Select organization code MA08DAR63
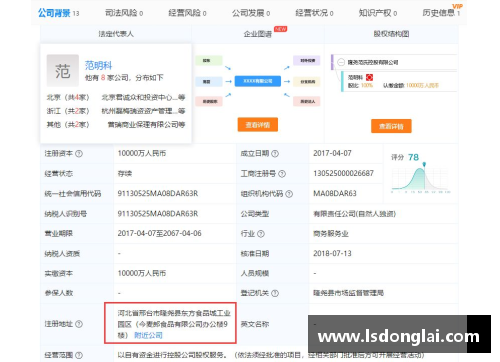 coord(335,193)
